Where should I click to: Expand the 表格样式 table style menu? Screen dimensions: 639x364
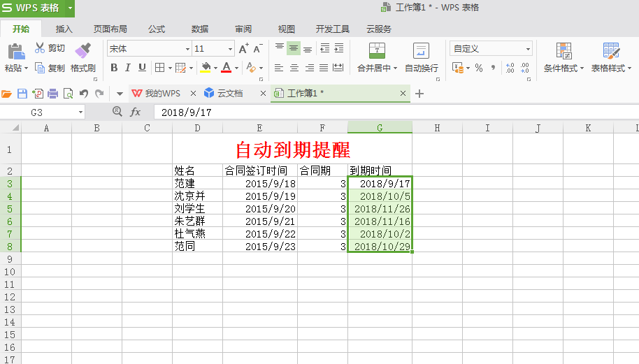(630, 68)
